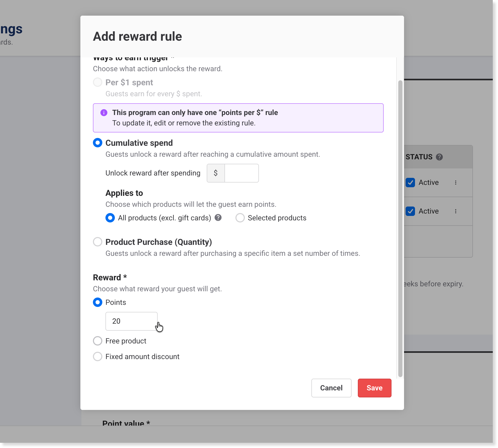Viewport: 498px width, 448px height.
Task: Click the Save button
Action: click(x=374, y=388)
